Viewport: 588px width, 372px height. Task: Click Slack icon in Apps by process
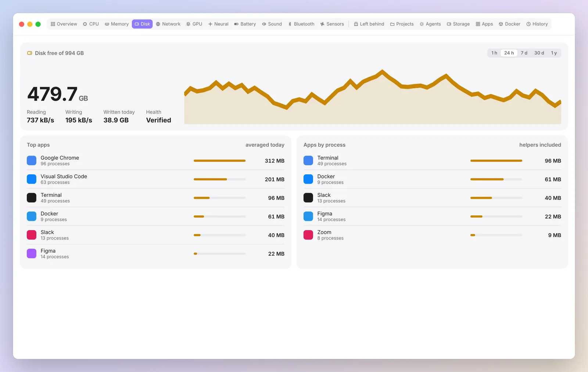coord(308,198)
